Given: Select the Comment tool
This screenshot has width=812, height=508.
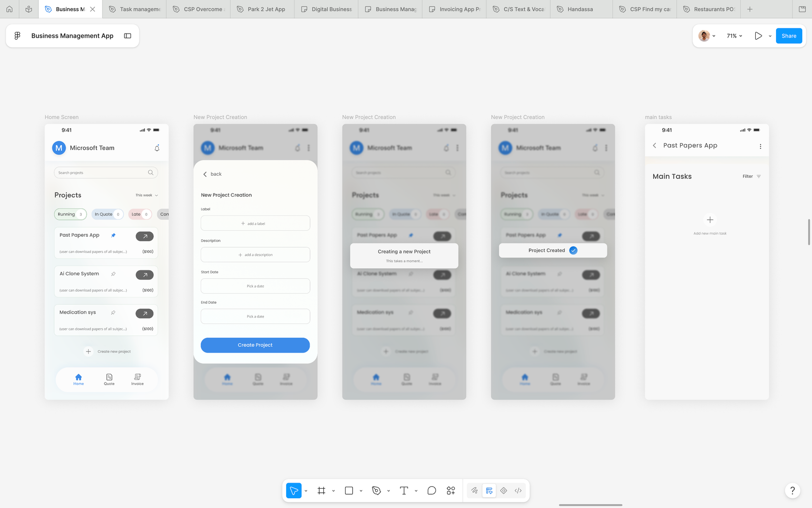Looking at the screenshot, I should point(431,491).
